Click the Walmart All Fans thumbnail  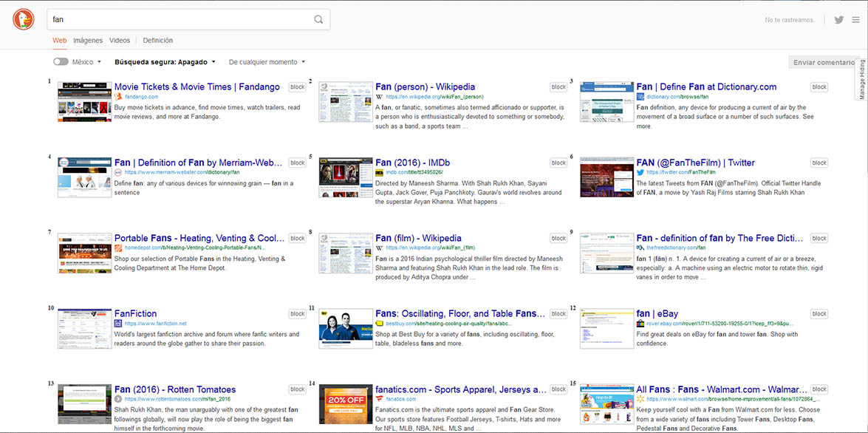607,404
